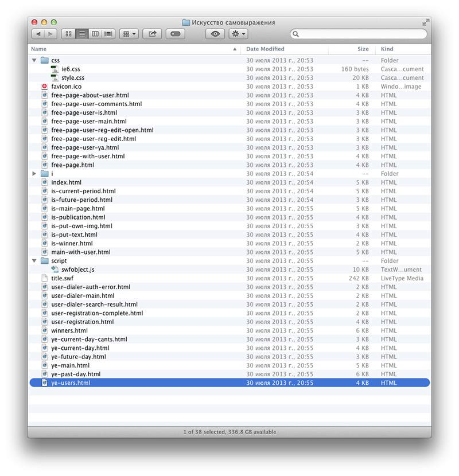The image size is (459, 476).
Task: Select free-page-with-user.html file name
Action: [x=88, y=156]
